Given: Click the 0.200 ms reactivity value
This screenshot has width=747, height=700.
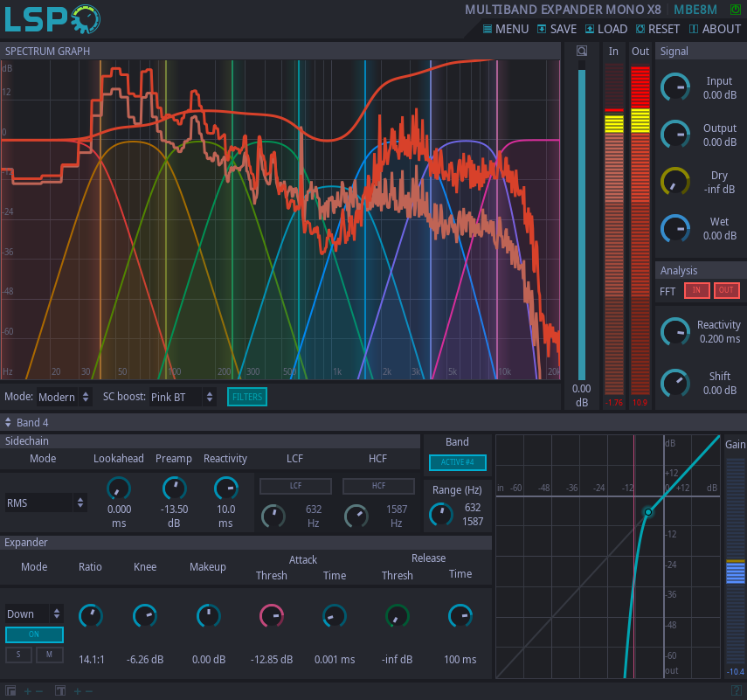Looking at the screenshot, I should [x=720, y=339].
